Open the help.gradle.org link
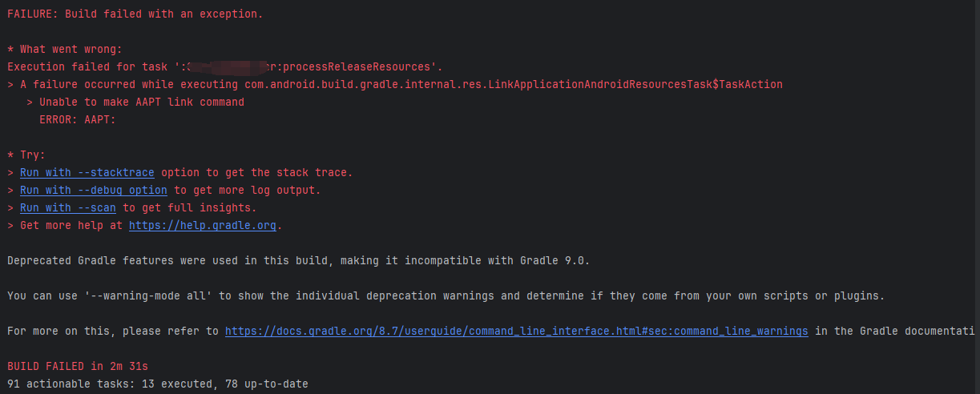Screen dimensions: 980x394 [202, 225]
